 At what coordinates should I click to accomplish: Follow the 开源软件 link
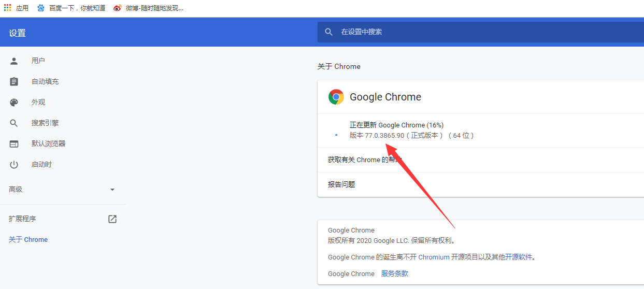pos(519,257)
